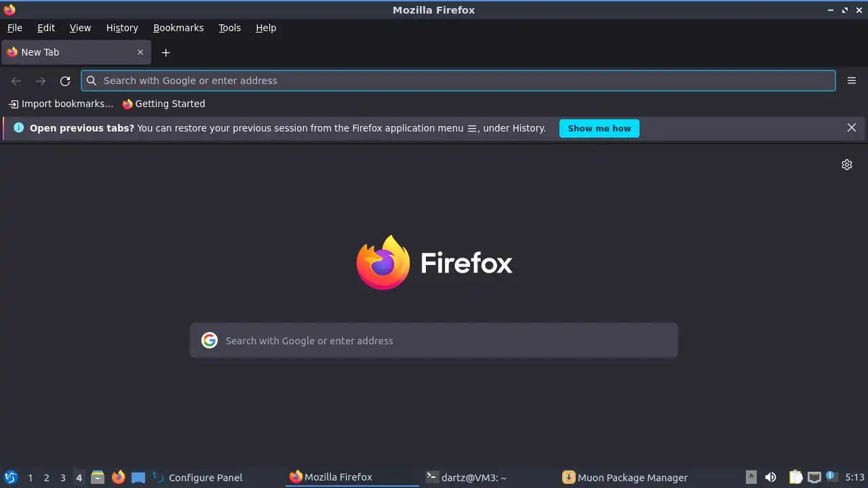
Task: Switch to virtual desktop 1
Action: point(30,478)
